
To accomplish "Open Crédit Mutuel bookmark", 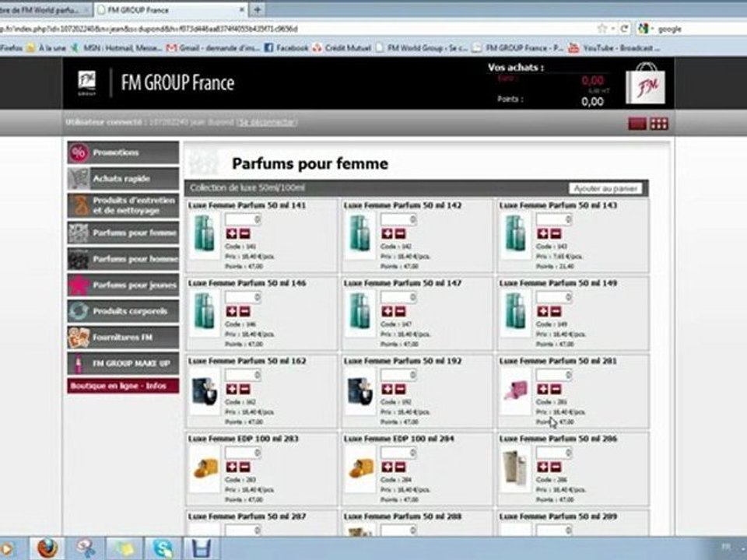I will pos(342,47).
